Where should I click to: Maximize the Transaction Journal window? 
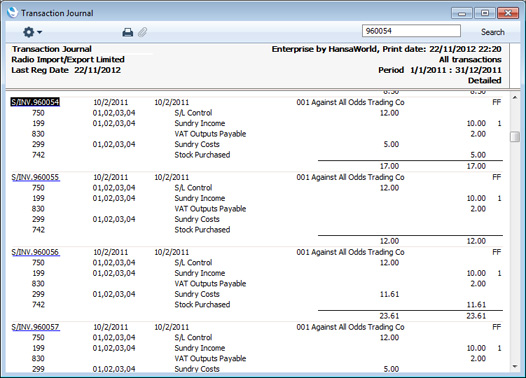[485, 13]
